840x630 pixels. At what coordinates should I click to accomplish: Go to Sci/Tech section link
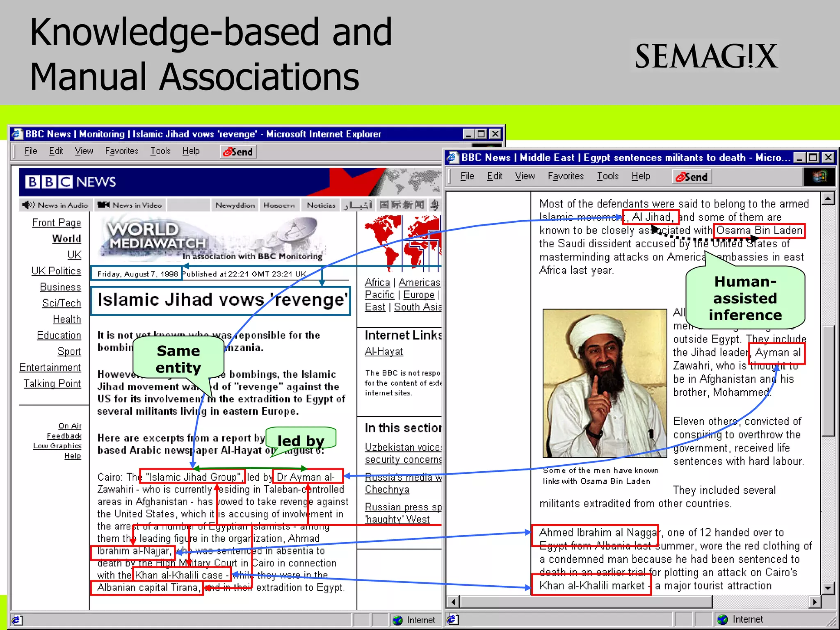(62, 303)
